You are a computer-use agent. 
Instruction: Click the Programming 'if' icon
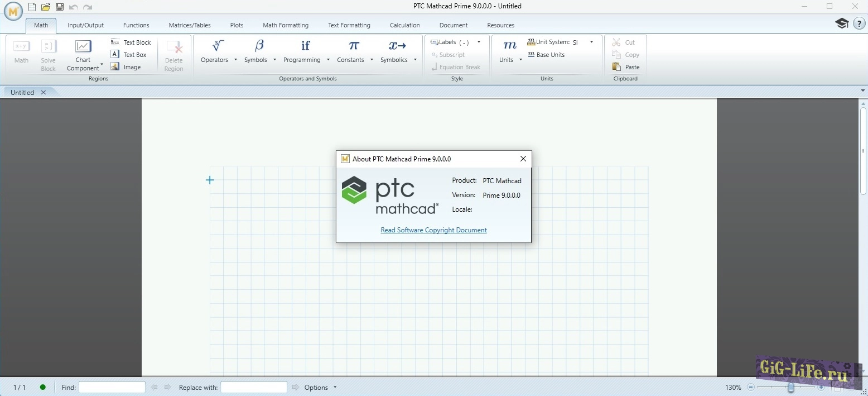[305, 46]
